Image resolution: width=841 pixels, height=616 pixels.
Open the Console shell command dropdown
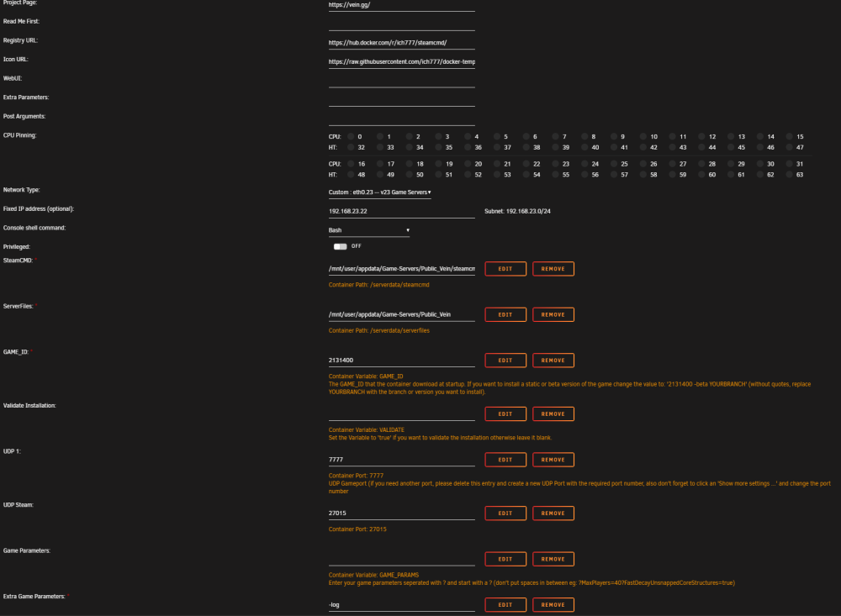pos(369,230)
